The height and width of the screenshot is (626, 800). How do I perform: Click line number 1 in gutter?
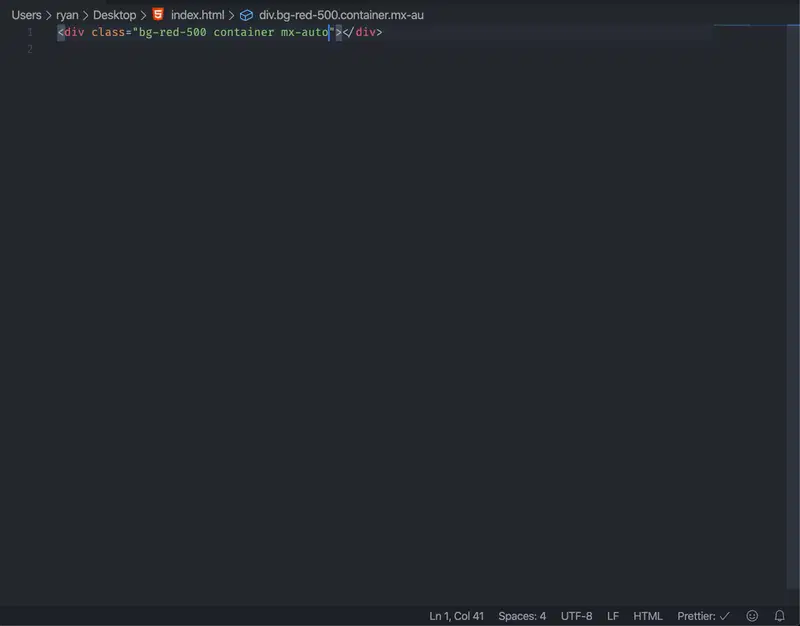point(30,32)
